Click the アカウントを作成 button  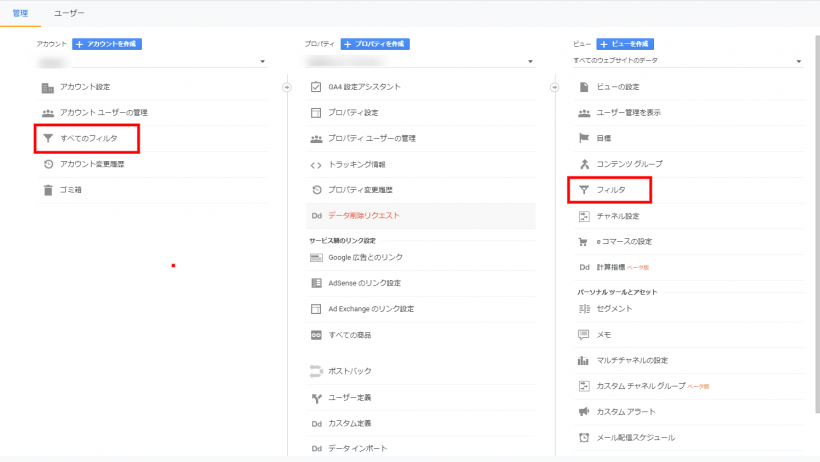(107, 44)
